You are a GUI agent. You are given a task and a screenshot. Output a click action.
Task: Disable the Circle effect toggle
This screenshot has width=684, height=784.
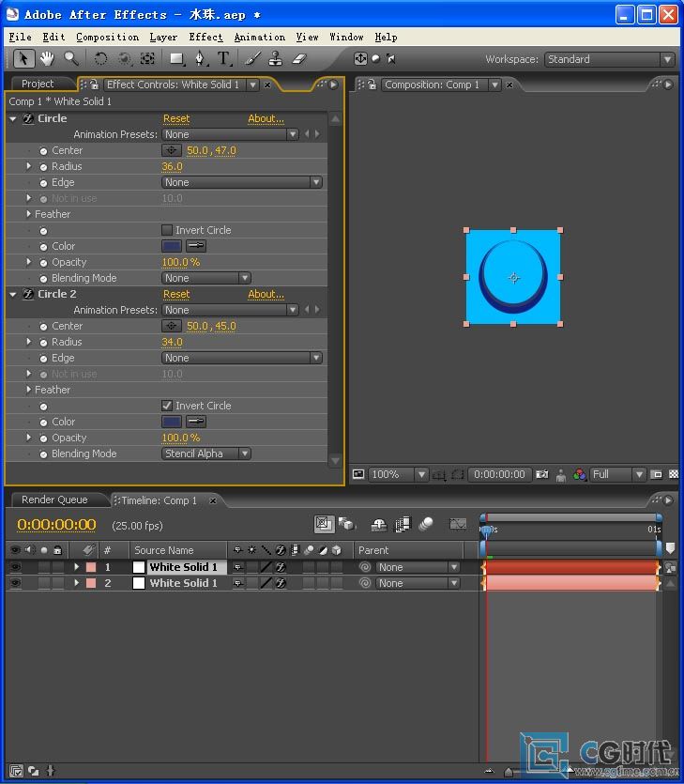pyautogui.click(x=28, y=118)
